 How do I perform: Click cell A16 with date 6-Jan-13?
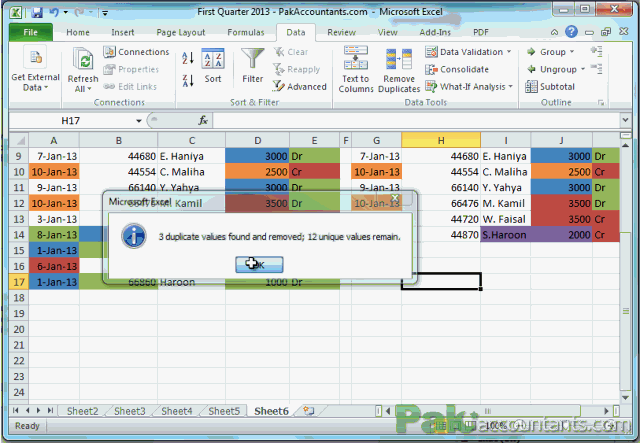click(x=54, y=267)
